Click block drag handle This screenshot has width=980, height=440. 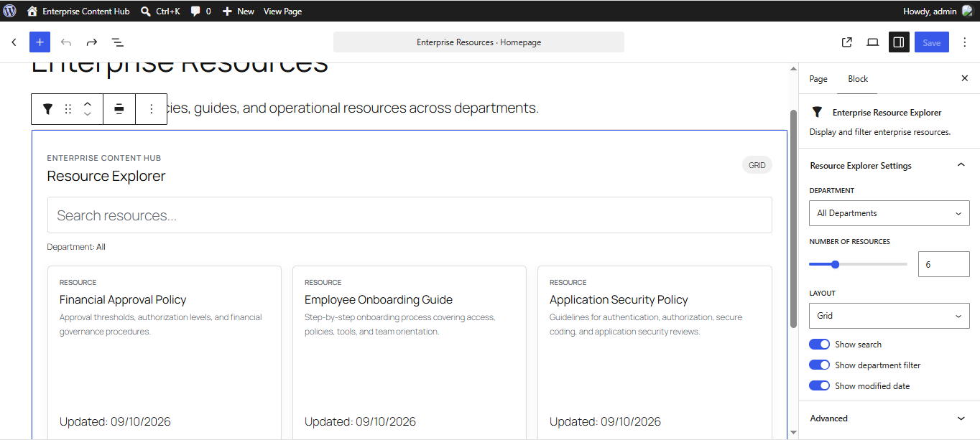[x=68, y=109]
